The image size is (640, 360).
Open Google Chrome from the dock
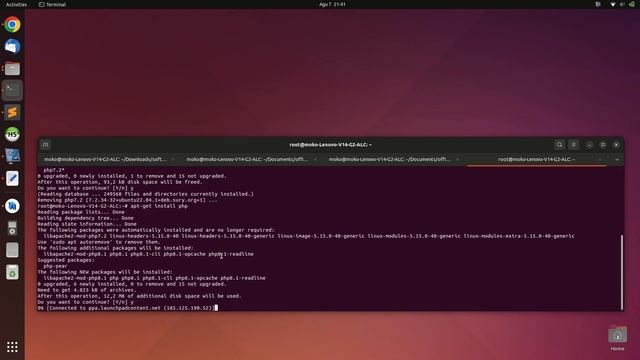point(12,24)
